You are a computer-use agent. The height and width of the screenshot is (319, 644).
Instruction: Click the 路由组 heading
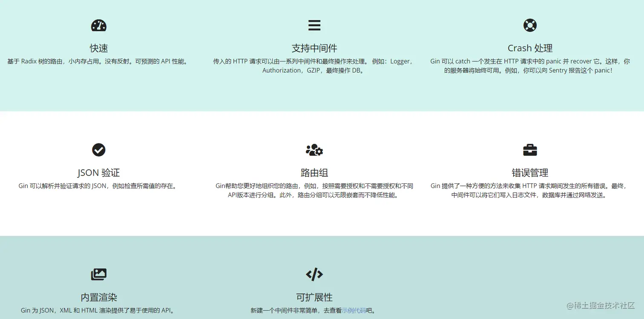click(314, 173)
